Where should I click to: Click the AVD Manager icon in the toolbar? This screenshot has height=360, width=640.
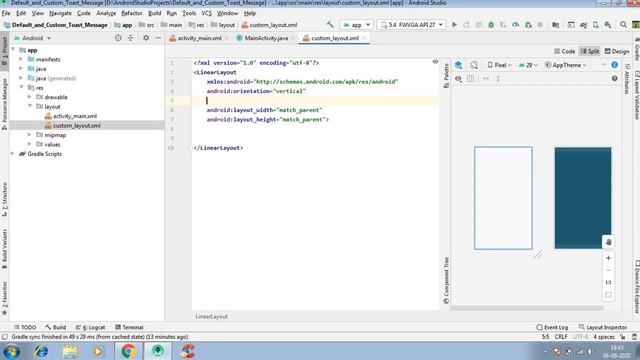click(x=596, y=25)
